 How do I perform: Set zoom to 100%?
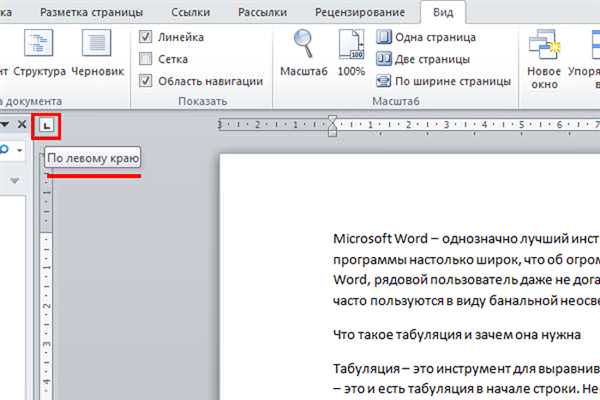(351, 54)
